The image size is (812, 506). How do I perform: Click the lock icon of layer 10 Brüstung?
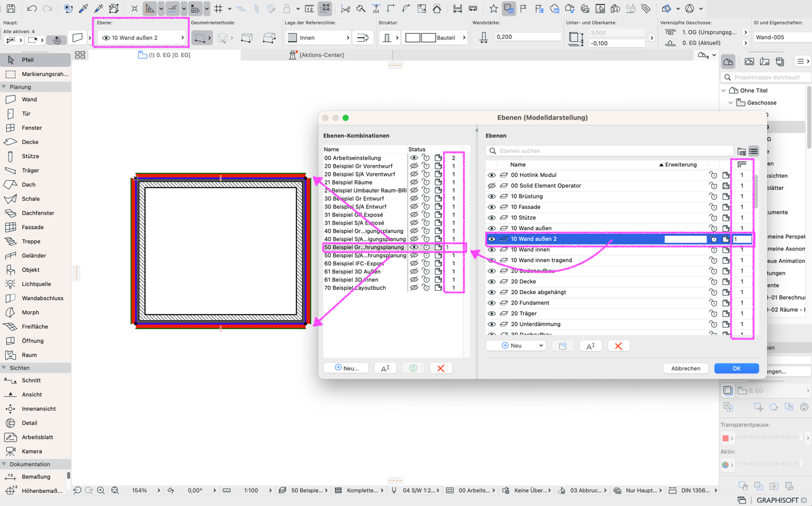(x=713, y=196)
